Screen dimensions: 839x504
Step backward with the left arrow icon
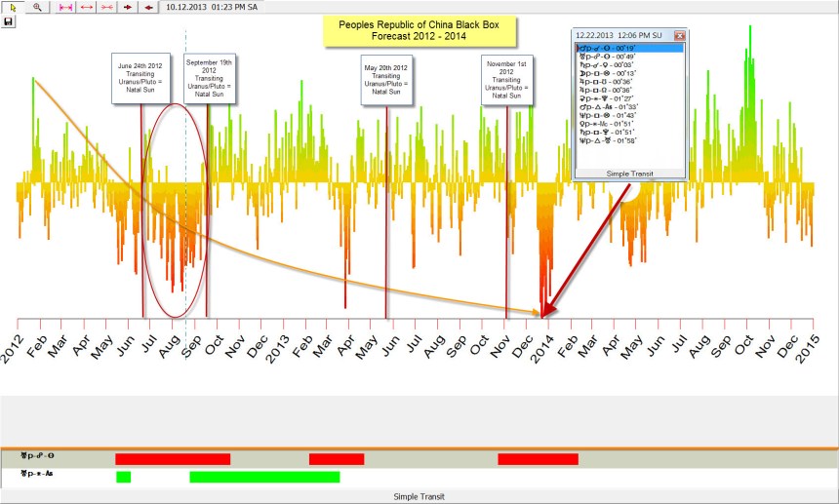coord(148,7)
